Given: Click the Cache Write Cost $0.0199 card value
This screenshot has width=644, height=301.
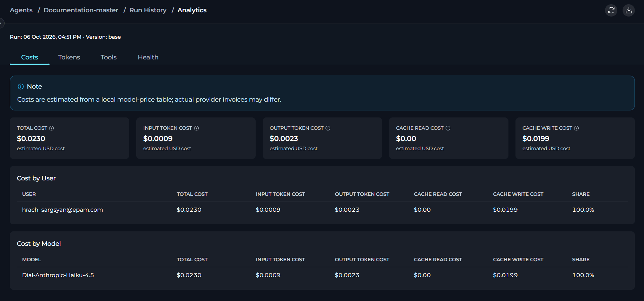Looking at the screenshot, I should pos(536,139).
